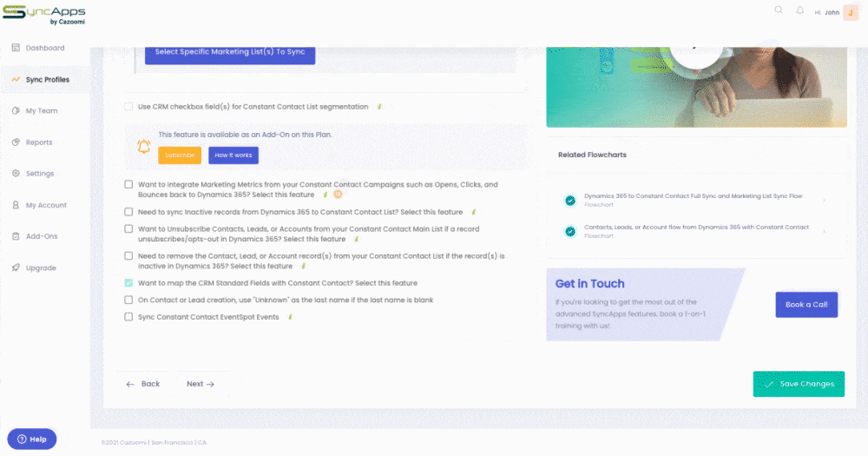Click the video thumbnail with woman
Screen dimensions: 868x456
tap(696, 87)
